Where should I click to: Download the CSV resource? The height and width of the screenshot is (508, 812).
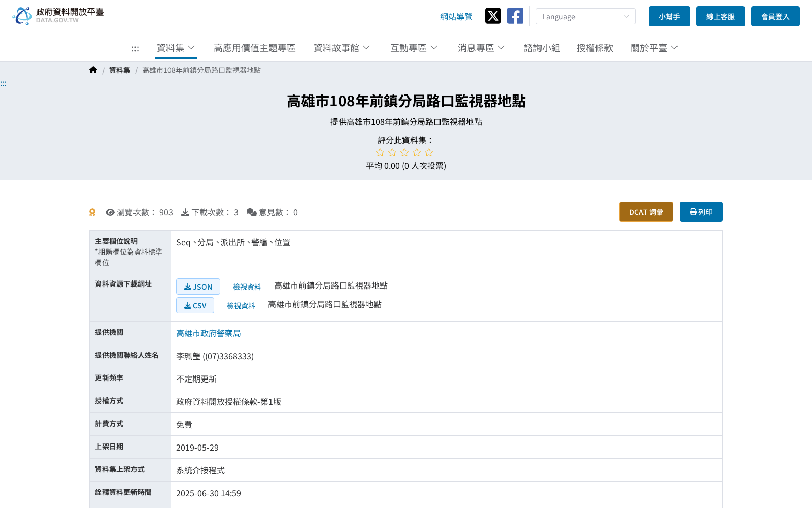[195, 305]
